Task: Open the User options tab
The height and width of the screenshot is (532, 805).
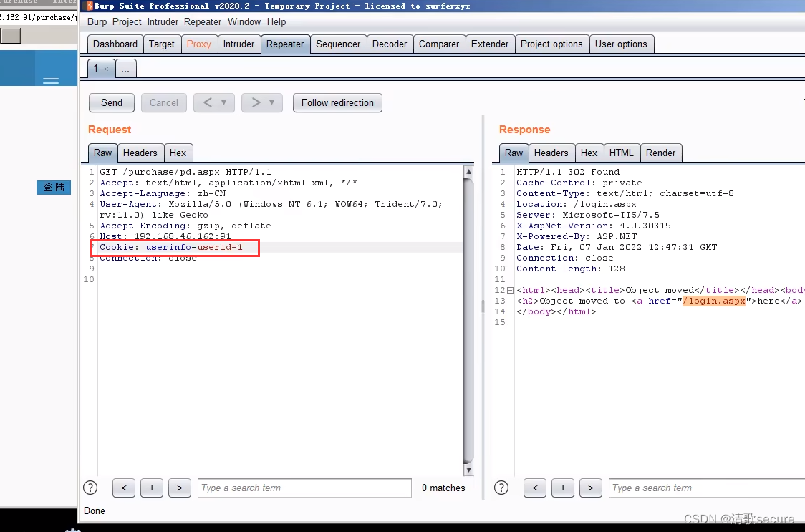Action: click(621, 44)
